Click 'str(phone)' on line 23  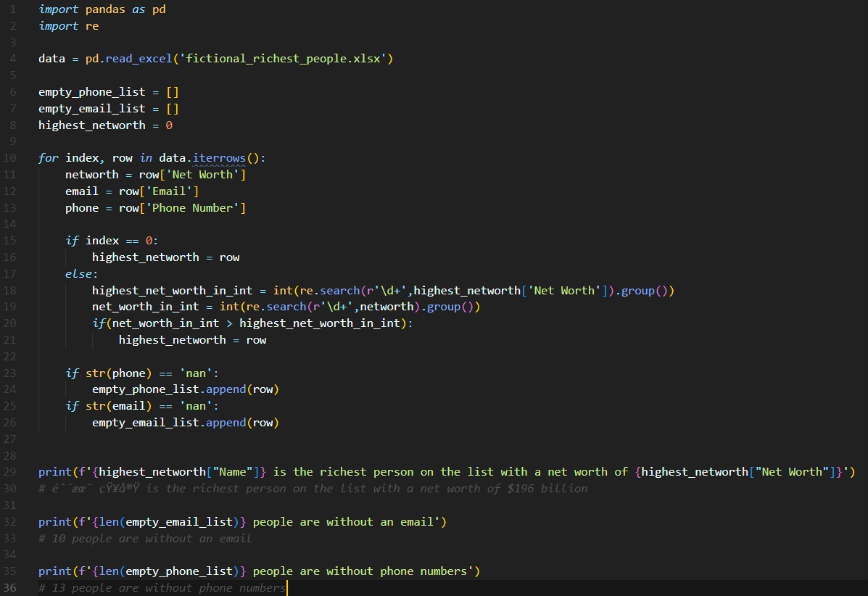pos(118,373)
